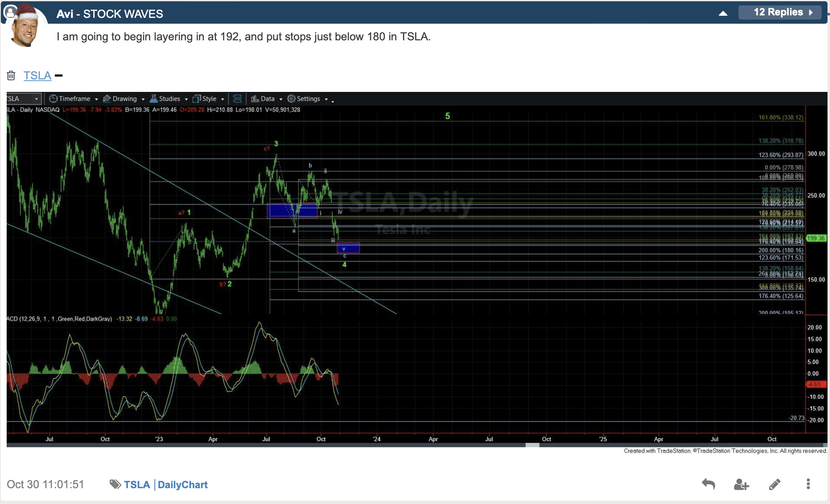Screen dimensions: 830x504
Task: Click the add user icon
Action: [741, 484]
